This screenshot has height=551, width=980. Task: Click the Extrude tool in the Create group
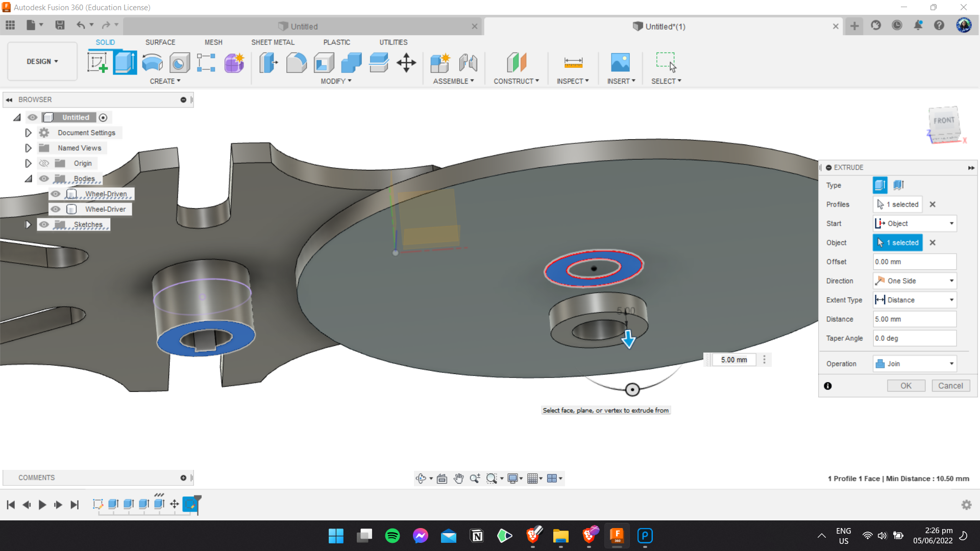pyautogui.click(x=125, y=63)
